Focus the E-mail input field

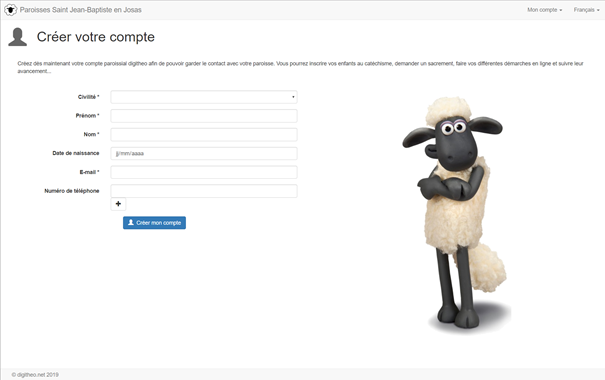point(204,172)
